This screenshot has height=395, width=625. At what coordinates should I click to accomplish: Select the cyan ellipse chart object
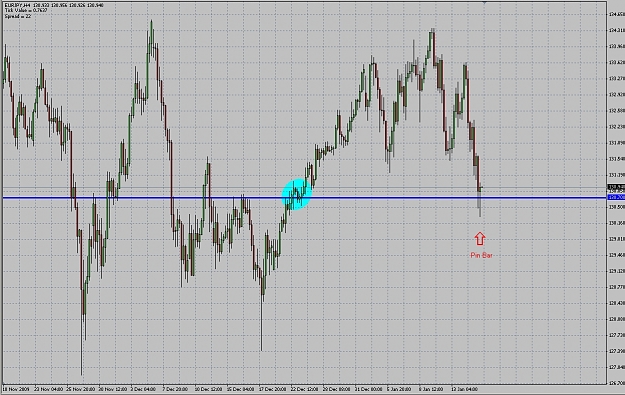297,194
